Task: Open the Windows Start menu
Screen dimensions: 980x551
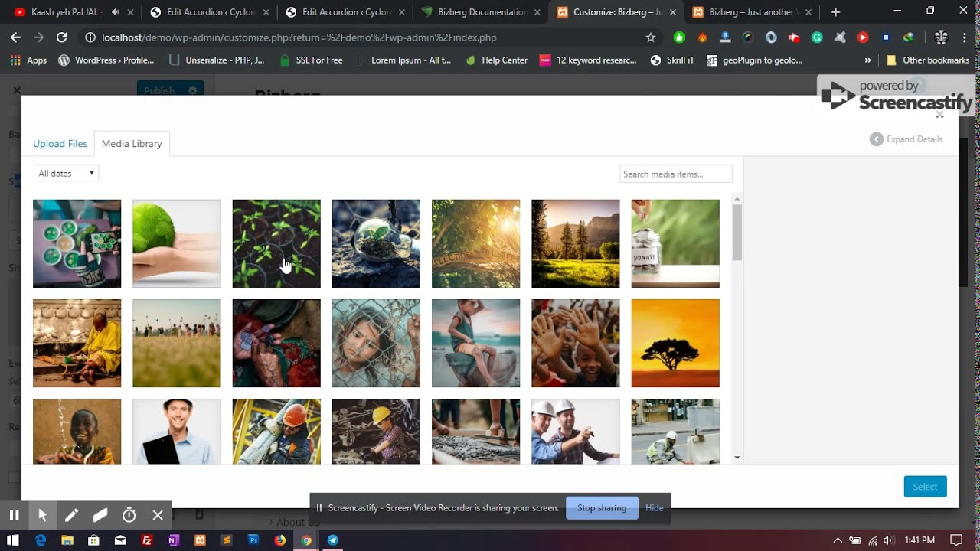Action: (13, 540)
